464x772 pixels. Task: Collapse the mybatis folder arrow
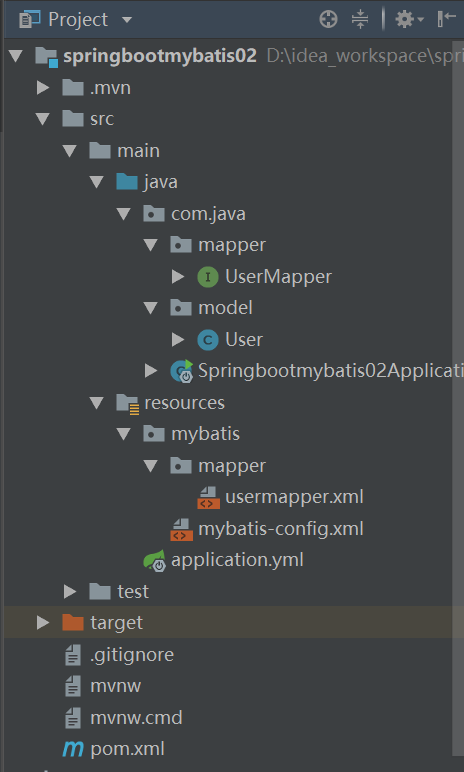point(124,434)
